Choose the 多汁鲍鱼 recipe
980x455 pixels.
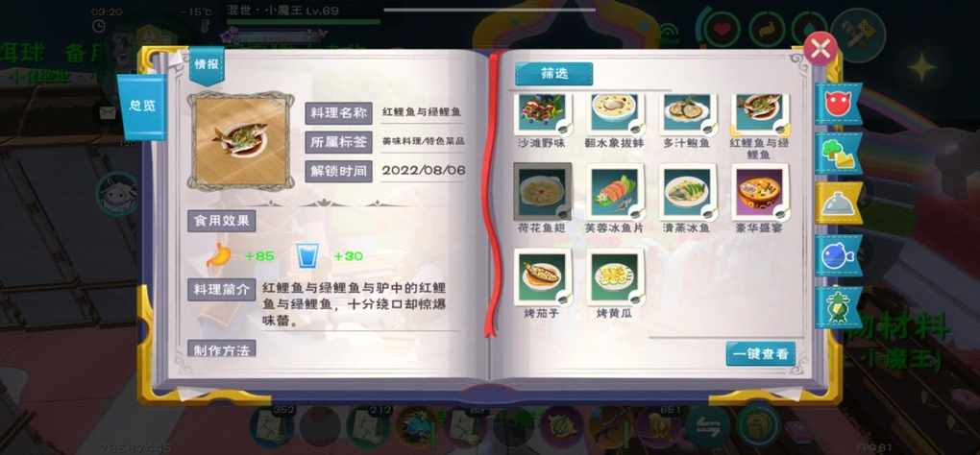pos(688,115)
